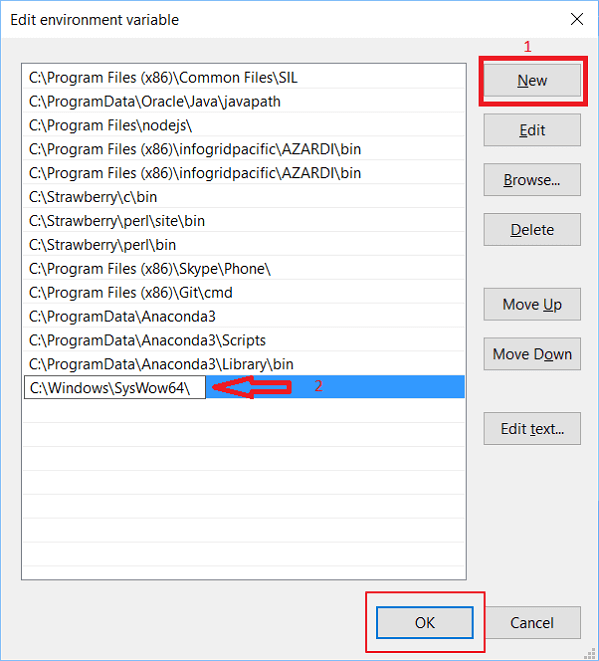Click the window resize grip corner

[590, 653]
